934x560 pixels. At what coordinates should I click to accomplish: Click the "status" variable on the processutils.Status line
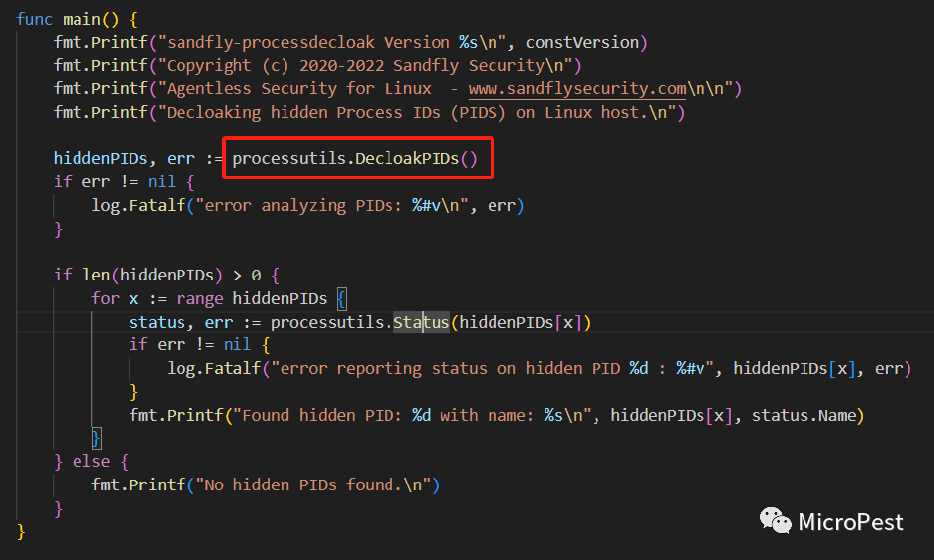coord(157,322)
